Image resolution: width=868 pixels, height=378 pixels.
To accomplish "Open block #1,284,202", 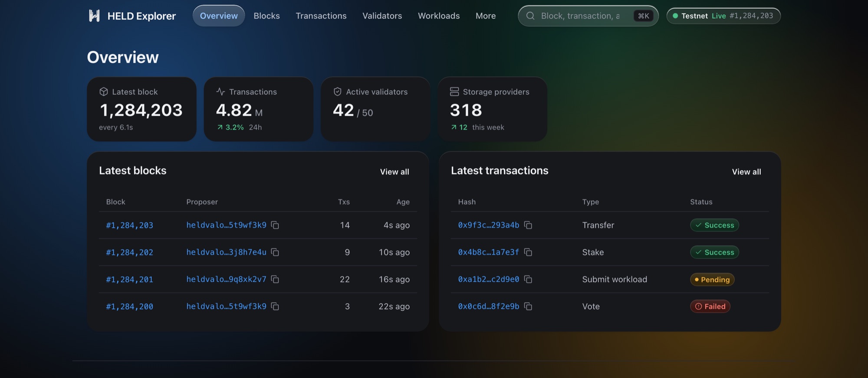I will [x=130, y=252].
